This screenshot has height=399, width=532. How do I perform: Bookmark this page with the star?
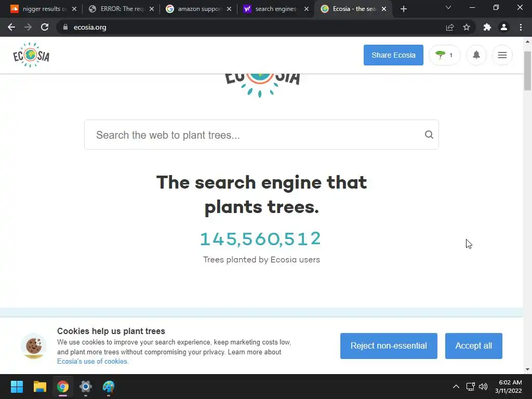tap(467, 27)
